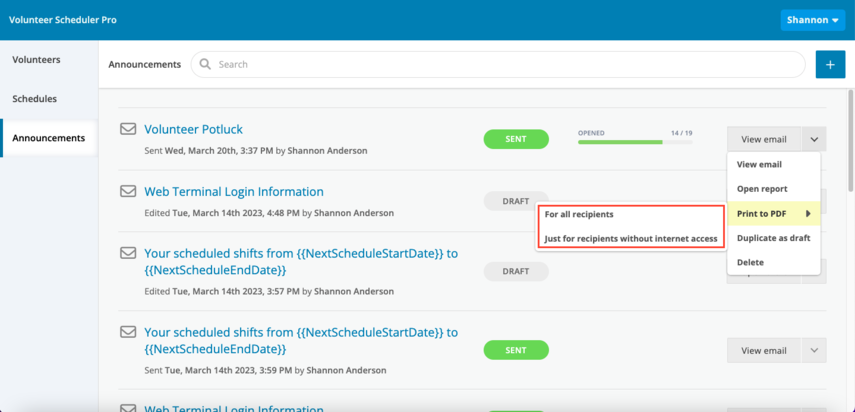The height and width of the screenshot is (412, 855).
Task: Click the DRAFT badge of the announcement edited 3:57 PM
Action: (x=516, y=271)
